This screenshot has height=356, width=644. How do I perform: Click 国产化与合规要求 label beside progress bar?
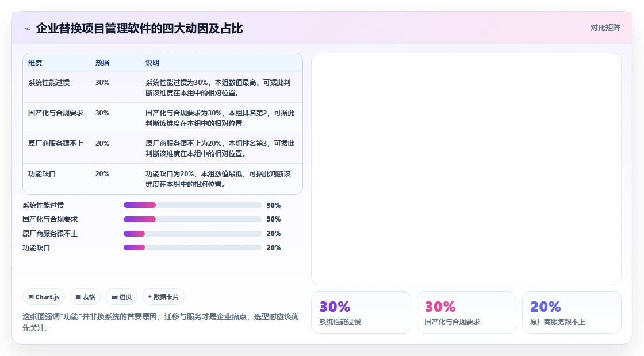(x=49, y=219)
